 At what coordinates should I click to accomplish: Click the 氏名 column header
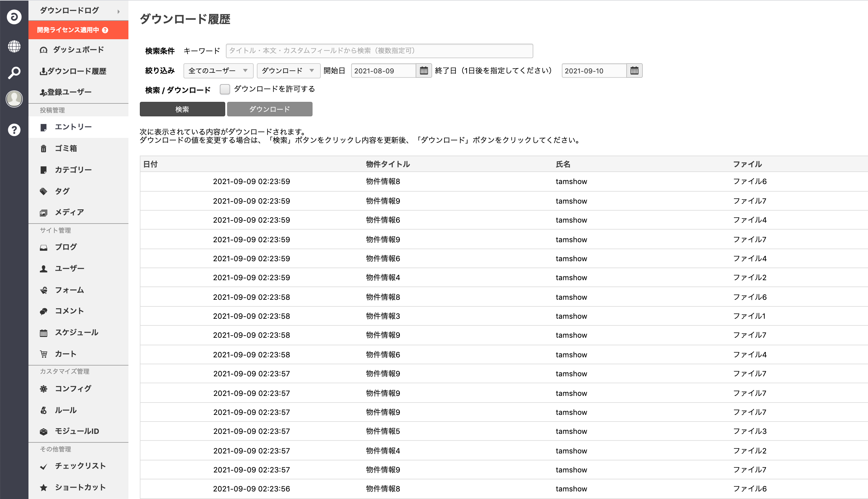(563, 164)
